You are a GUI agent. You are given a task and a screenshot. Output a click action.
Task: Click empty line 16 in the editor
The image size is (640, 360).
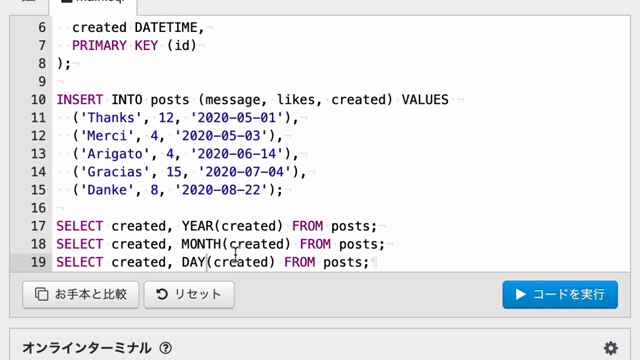pyautogui.click(x=341, y=208)
